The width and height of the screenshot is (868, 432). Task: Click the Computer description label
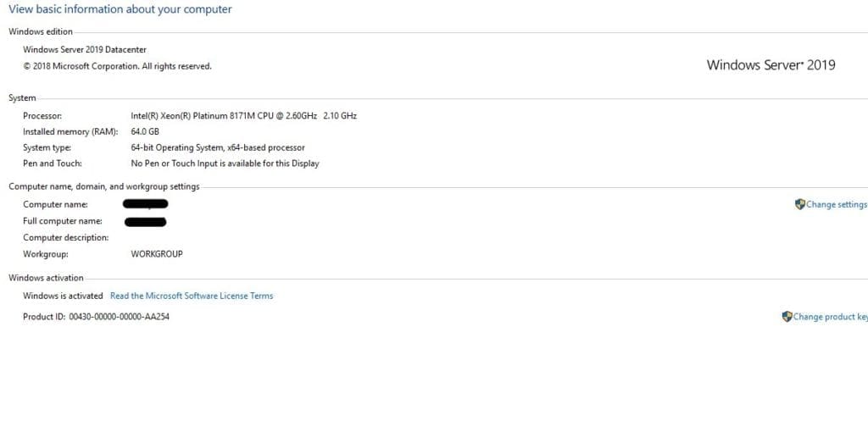pyautogui.click(x=66, y=238)
